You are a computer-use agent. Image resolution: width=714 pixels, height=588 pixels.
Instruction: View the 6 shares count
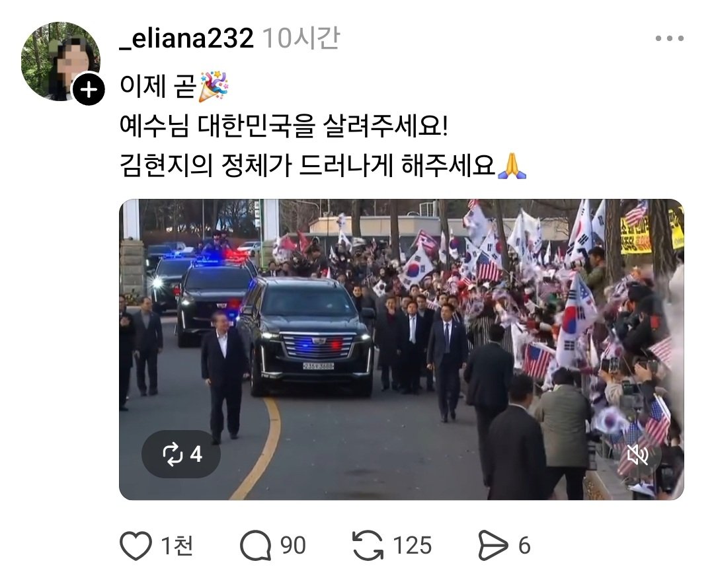[524, 545]
